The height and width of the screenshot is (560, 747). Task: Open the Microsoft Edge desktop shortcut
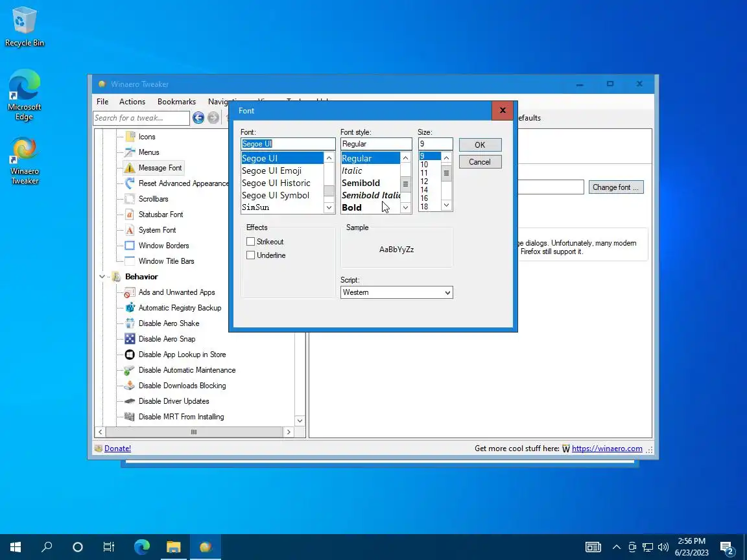click(24, 95)
